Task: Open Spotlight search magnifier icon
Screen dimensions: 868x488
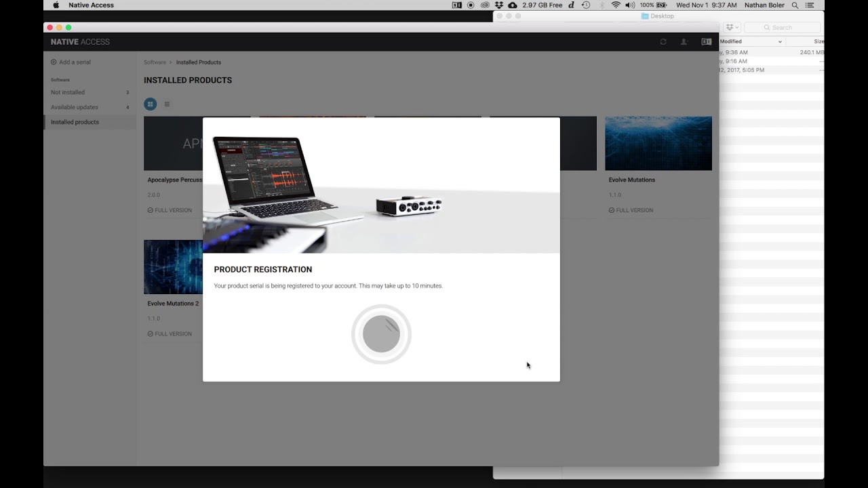Action: 795,5
